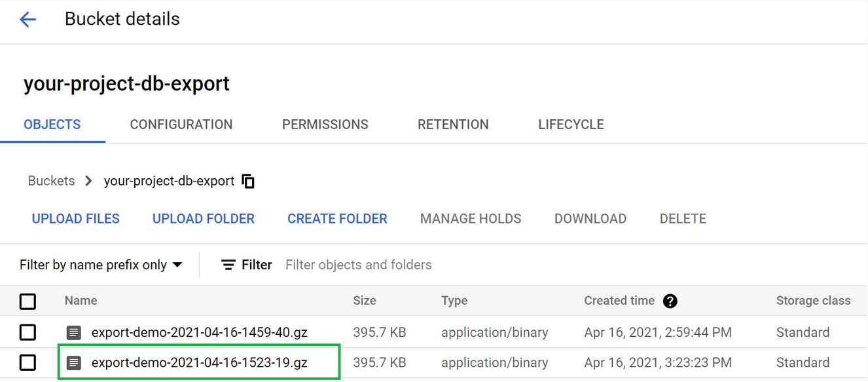The height and width of the screenshot is (382, 868).
Task: Click the Filter lines icon
Action: 228,265
